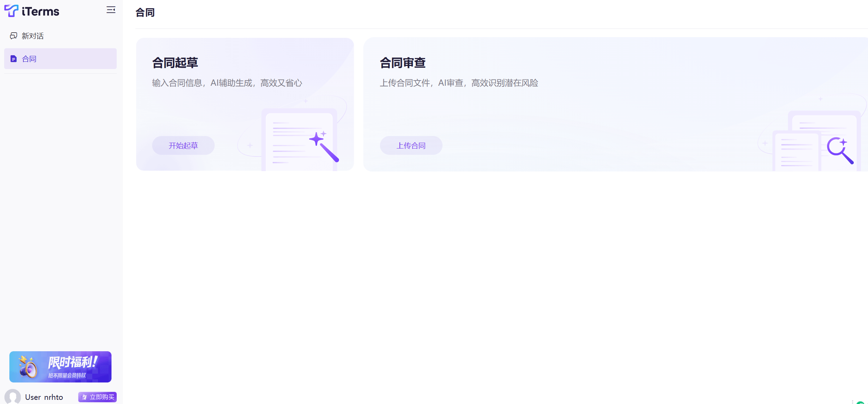This screenshot has height=404, width=868.
Task: Click the document icon next to 合同
Action: 13,59
